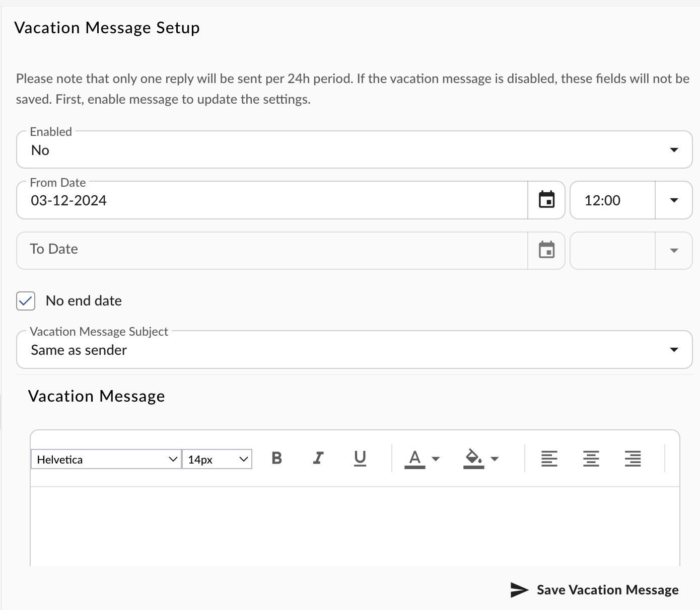The width and height of the screenshot is (700, 610).
Task: Click inside the vacation message body area
Action: click(x=353, y=523)
